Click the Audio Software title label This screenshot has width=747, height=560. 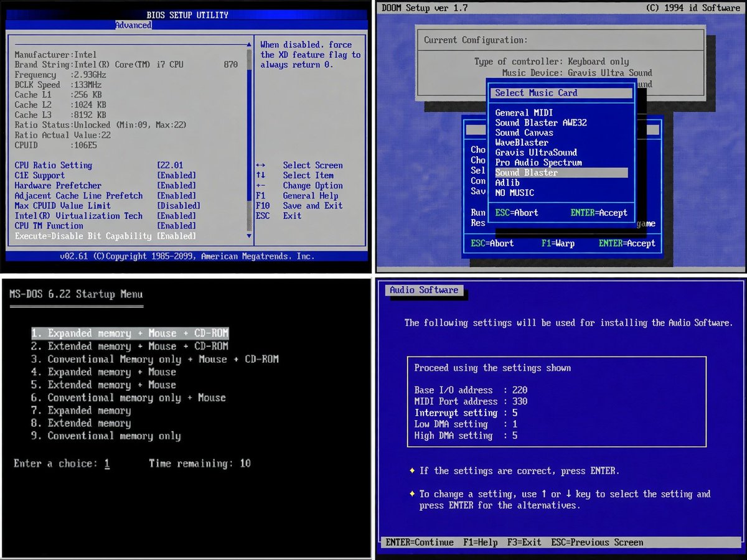coord(424,290)
